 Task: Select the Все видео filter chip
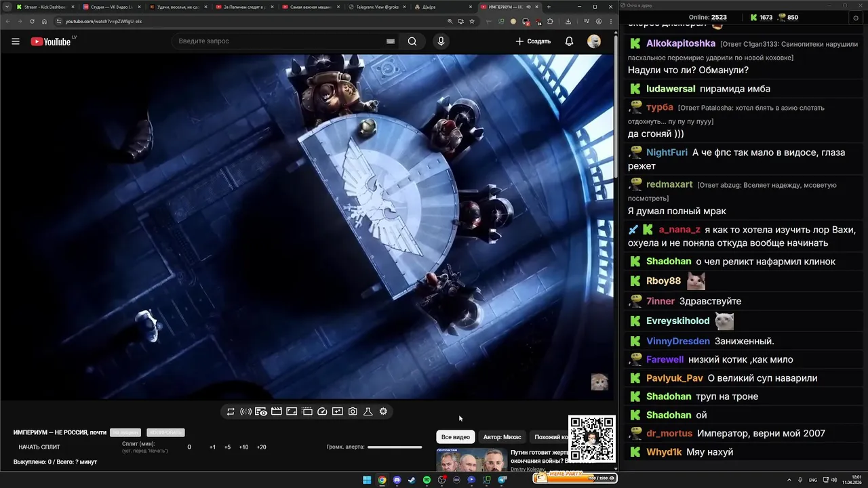pyautogui.click(x=456, y=437)
